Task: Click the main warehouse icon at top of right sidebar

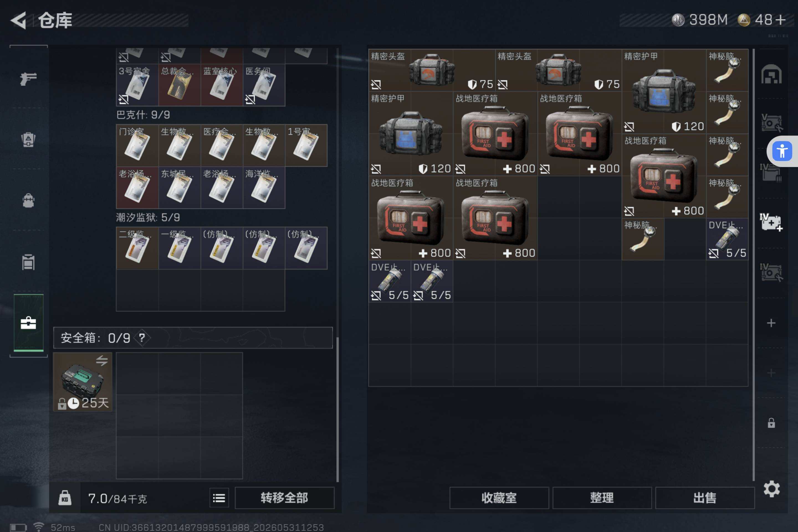Action: (771, 74)
